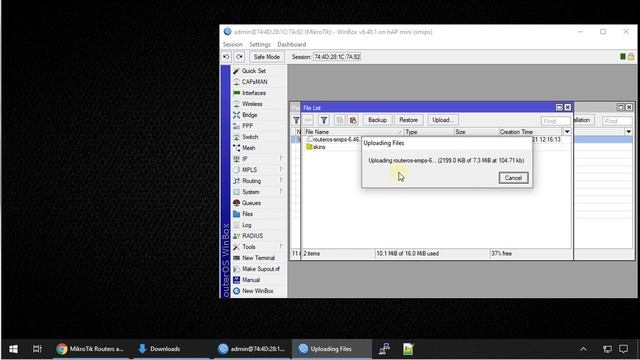
Task: Show hidden system tray icons
Action: tap(583, 349)
